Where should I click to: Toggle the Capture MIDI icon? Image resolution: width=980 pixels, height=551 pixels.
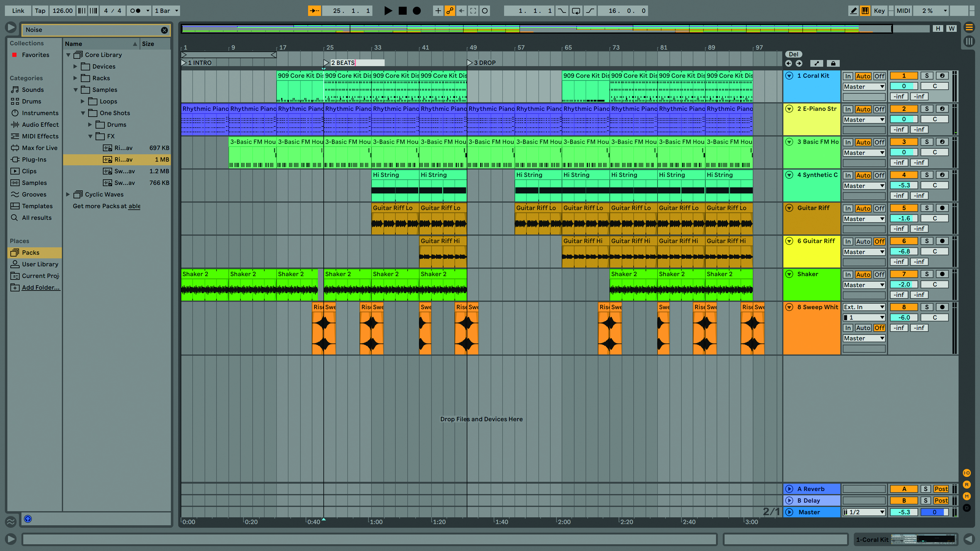point(473,11)
